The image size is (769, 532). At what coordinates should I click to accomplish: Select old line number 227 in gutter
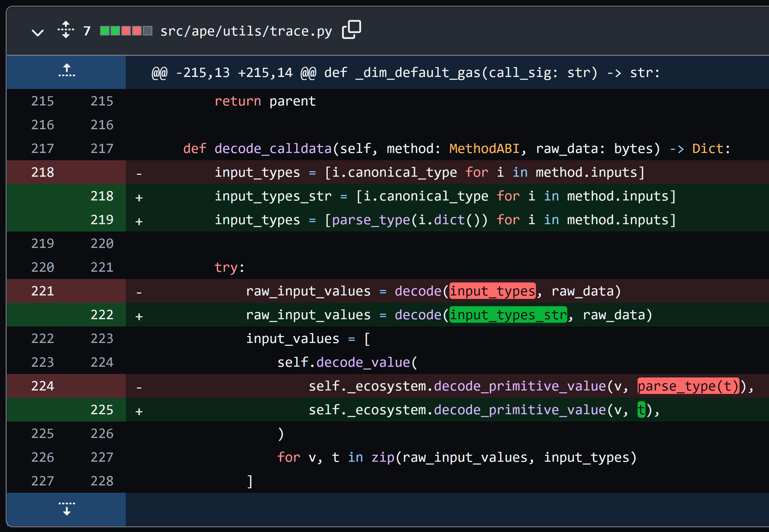42,481
